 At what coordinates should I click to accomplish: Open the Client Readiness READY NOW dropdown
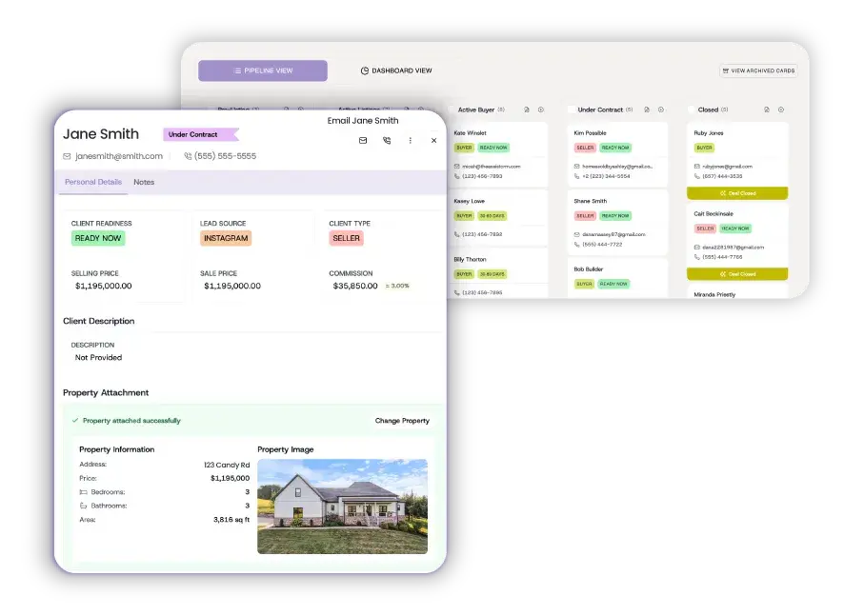[98, 238]
